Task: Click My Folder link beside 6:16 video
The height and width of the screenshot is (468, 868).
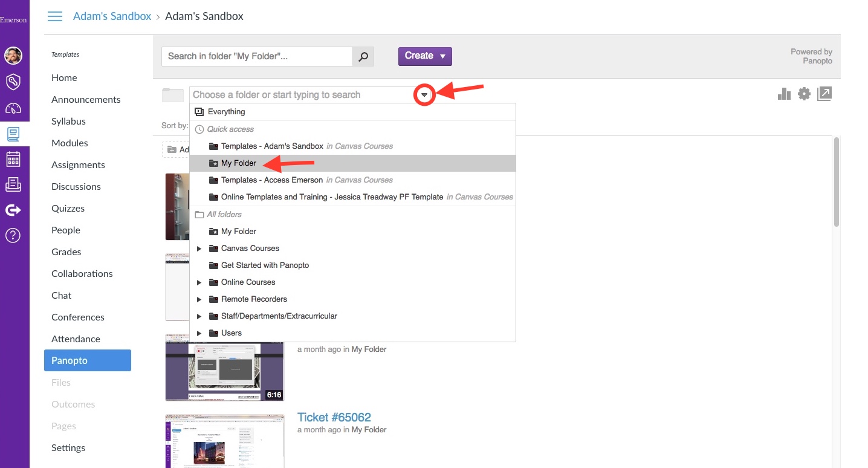Action: tap(369, 349)
